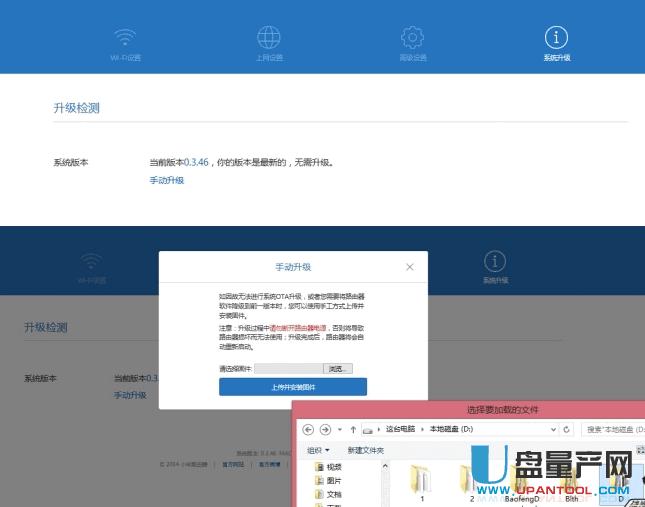Expand the recent locations dropdown arrow
The width and height of the screenshot is (645, 507).
[x=340, y=429]
